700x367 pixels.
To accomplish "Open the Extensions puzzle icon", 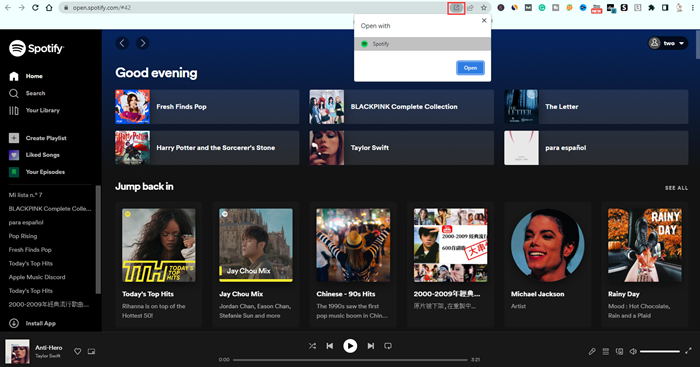I will (x=651, y=8).
